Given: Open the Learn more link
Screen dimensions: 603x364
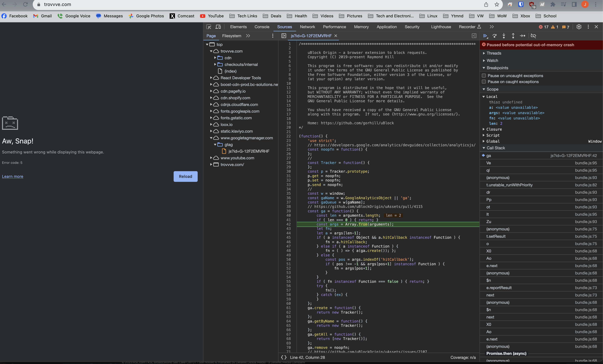Looking at the screenshot, I should pyautogui.click(x=13, y=176).
